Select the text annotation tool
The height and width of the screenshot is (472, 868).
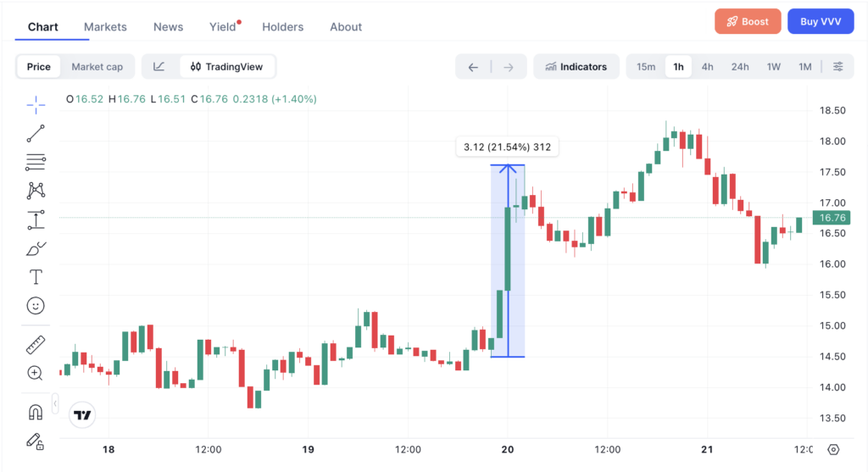pos(36,276)
